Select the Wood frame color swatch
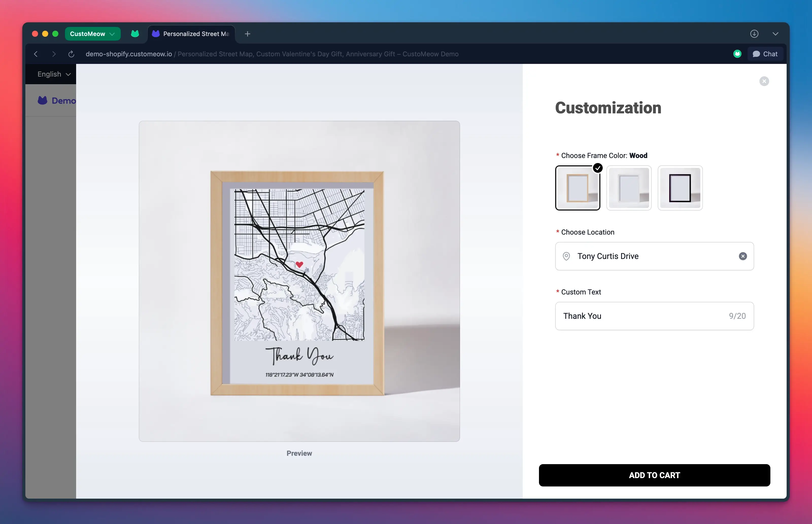This screenshot has height=524, width=812. [578, 188]
